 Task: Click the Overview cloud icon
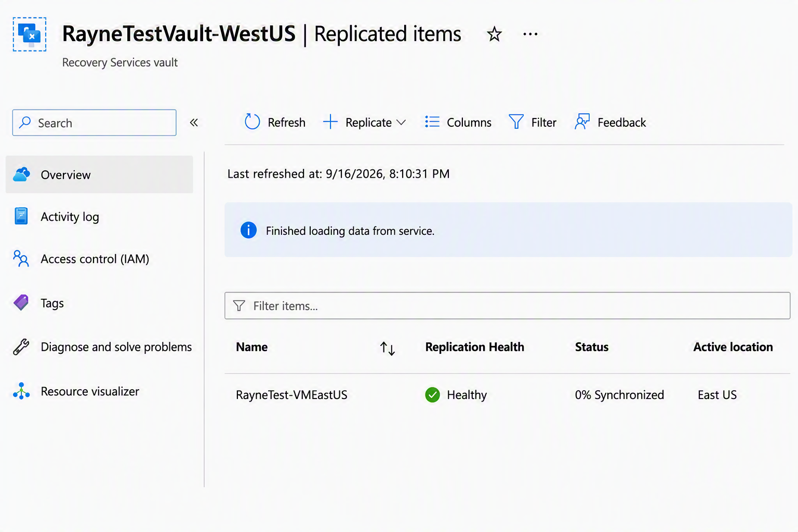(x=21, y=175)
